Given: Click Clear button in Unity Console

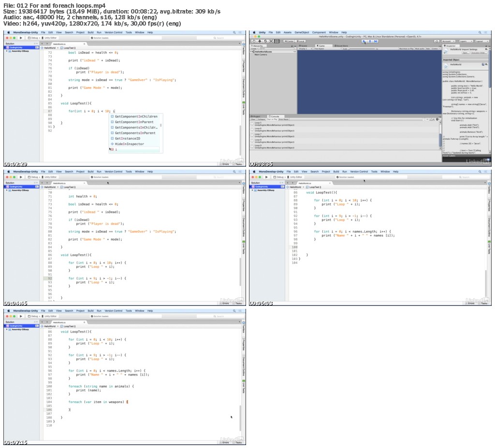Looking at the screenshot, I should pyautogui.click(x=253, y=119).
